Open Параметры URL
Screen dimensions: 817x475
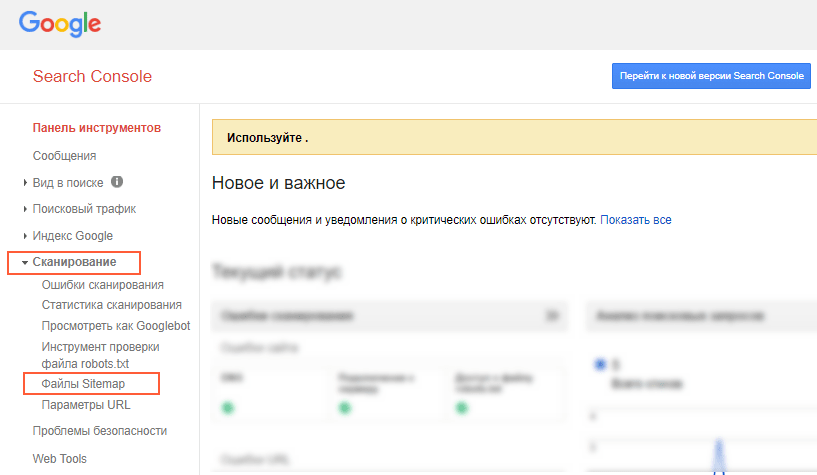click(86, 405)
